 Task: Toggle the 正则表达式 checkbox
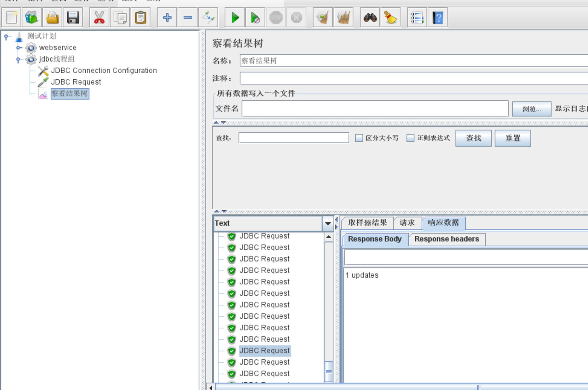410,138
